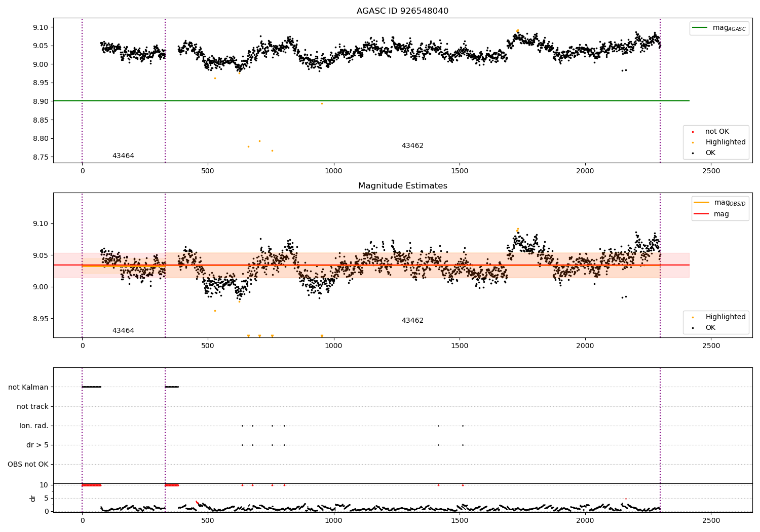Click the Magnitude Estimates panel title

402,186
